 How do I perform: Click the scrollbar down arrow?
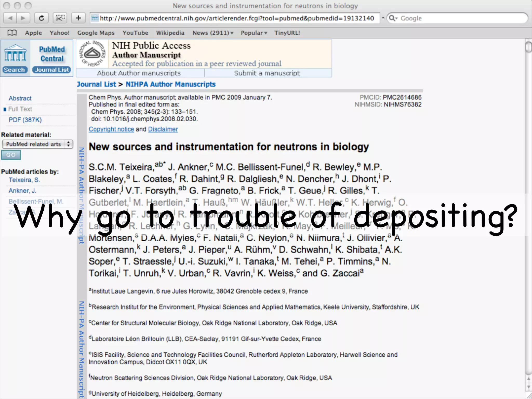tap(528, 387)
